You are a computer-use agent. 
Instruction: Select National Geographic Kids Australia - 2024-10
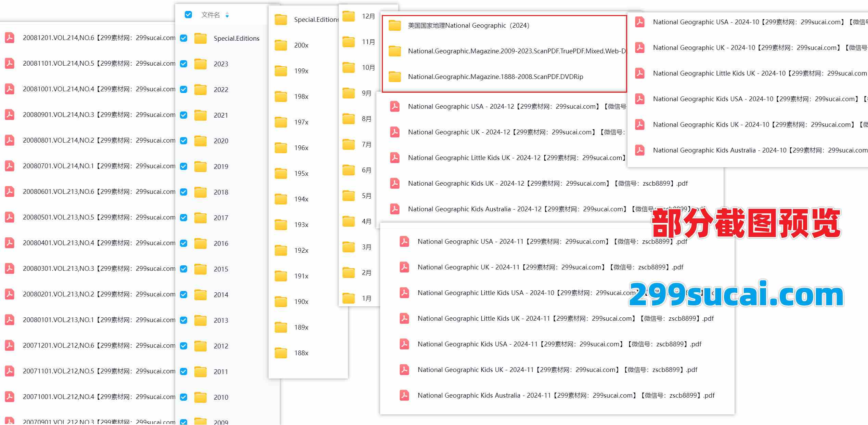(760, 150)
